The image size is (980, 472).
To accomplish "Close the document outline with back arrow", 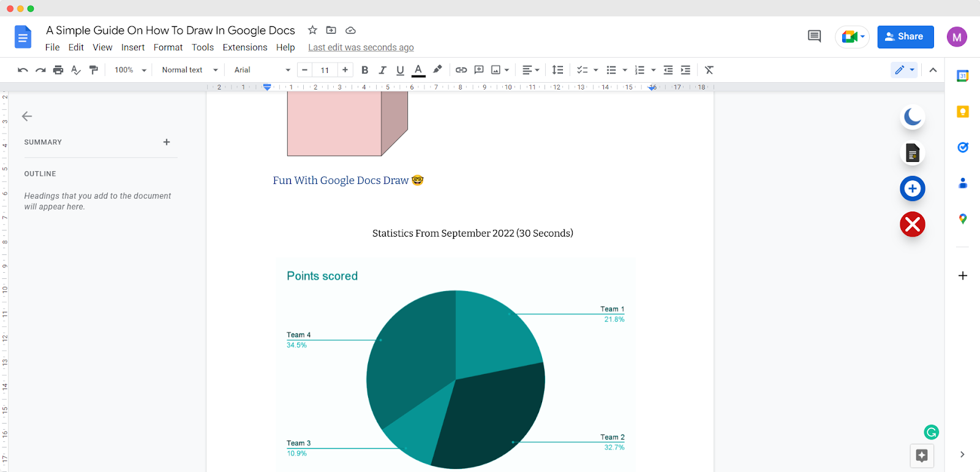I will coord(27,116).
